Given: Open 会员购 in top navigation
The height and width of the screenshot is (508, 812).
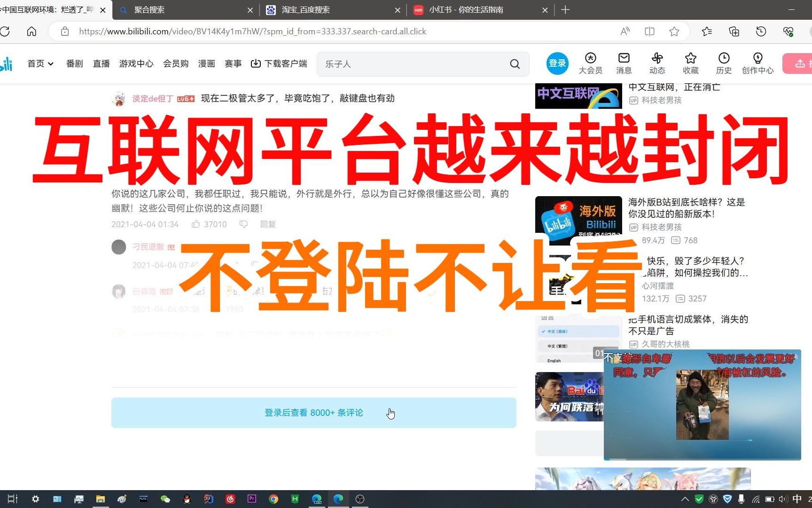Looking at the screenshot, I should [176, 63].
